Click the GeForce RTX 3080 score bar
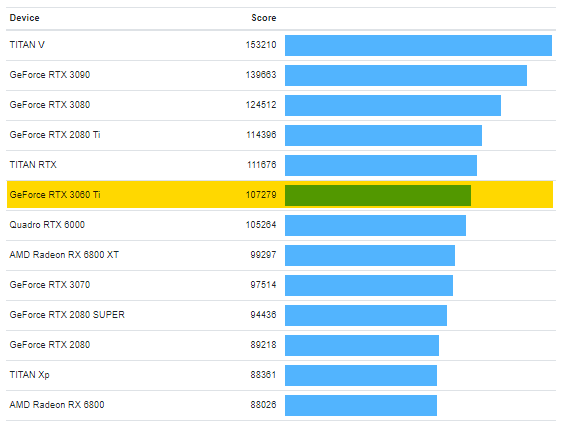Image resolution: width=564 pixels, height=422 pixels. (x=393, y=105)
